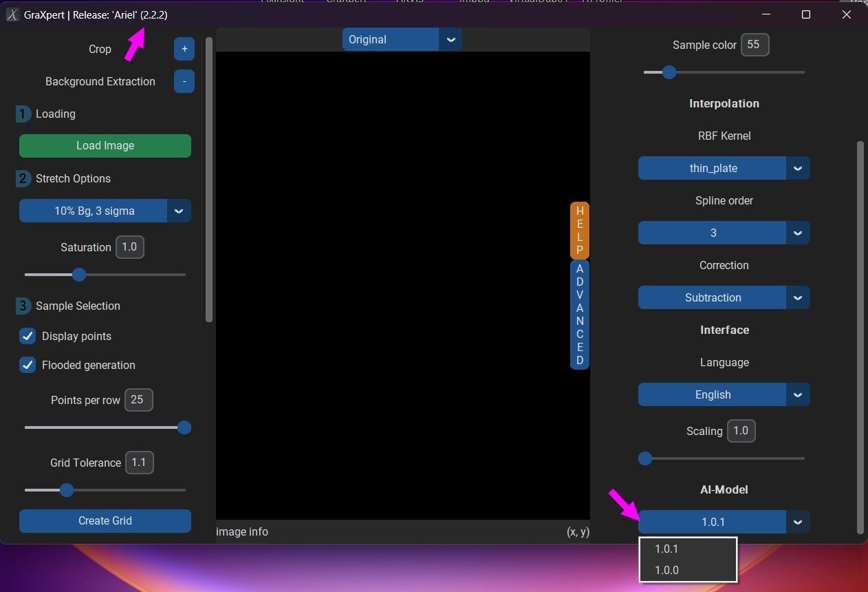Click the '(x, y)' coordinate readout
Viewport: 868px width, 592px height.
tap(578, 531)
